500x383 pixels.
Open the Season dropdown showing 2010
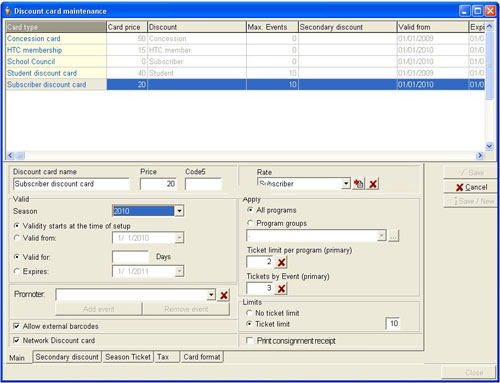point(179,211)
